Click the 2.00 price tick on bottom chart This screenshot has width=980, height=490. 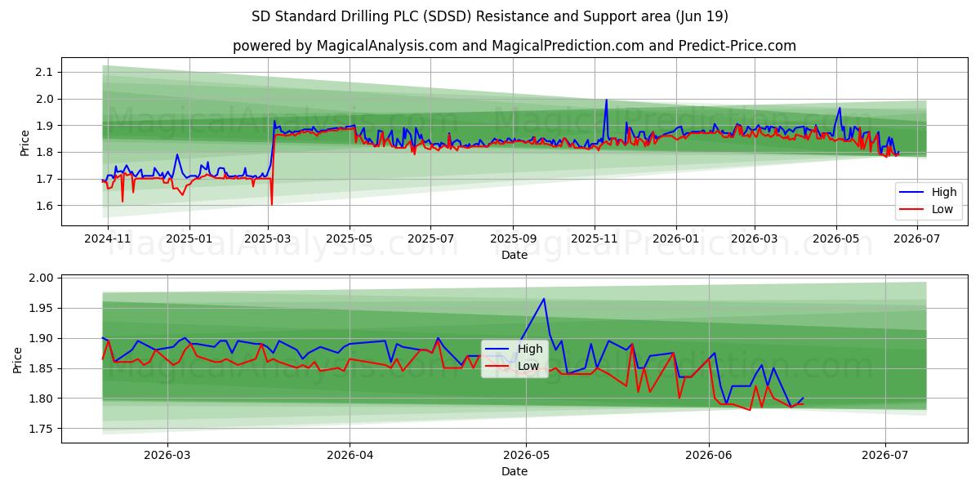[42, 278]
